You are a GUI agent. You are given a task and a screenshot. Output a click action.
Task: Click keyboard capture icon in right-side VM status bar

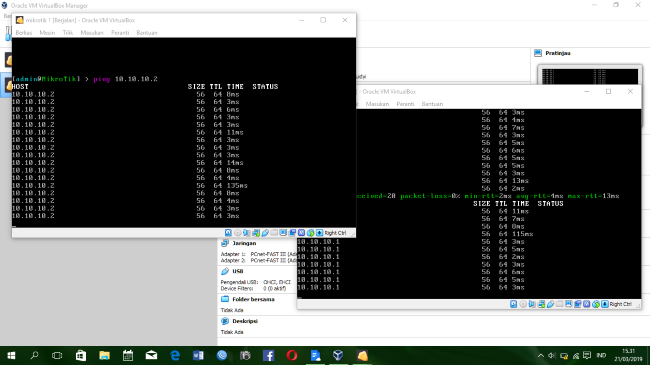pos(605,304)
